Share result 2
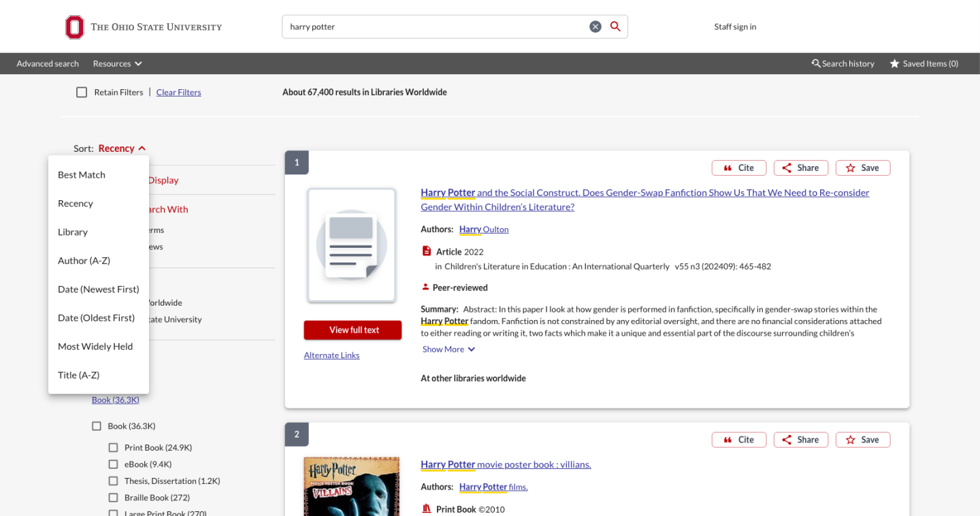 801,440
